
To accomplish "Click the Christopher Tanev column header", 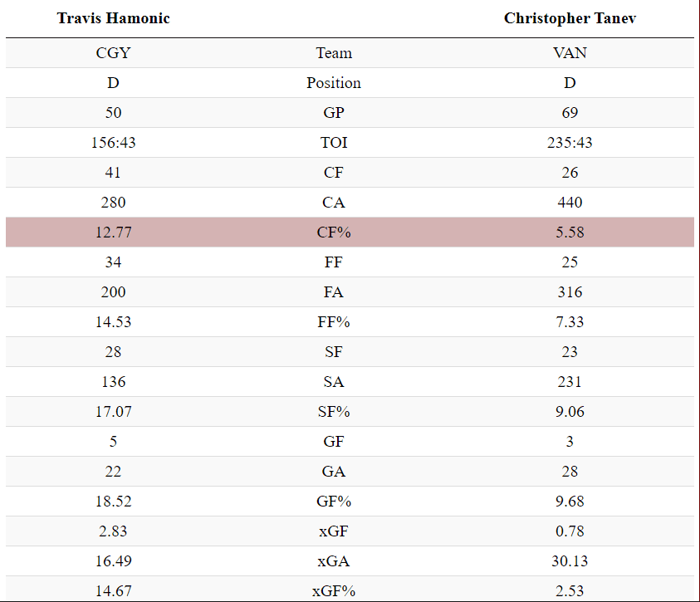I will click(x=570, y=18).
